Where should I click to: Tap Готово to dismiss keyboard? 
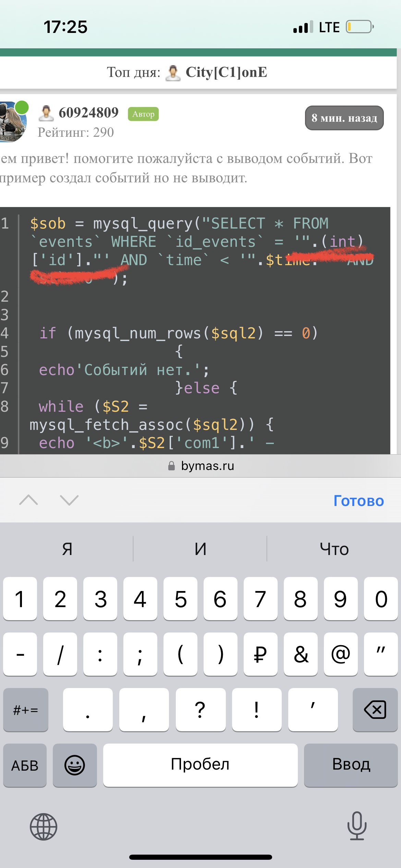tap(359, 501)
